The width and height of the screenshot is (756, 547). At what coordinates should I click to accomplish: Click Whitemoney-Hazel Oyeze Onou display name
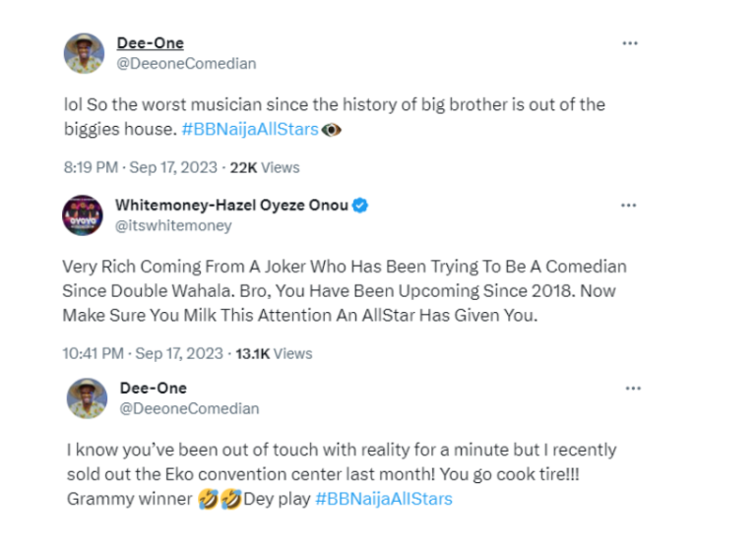click(231, 205)
